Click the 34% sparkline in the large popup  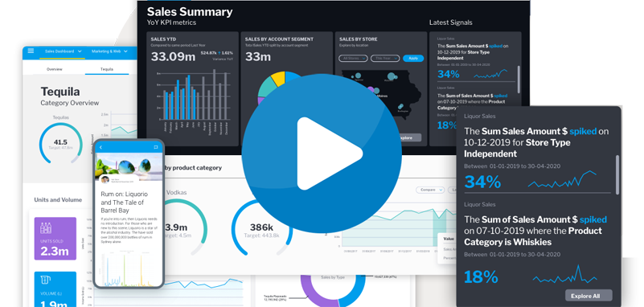[x=562, y=179]
